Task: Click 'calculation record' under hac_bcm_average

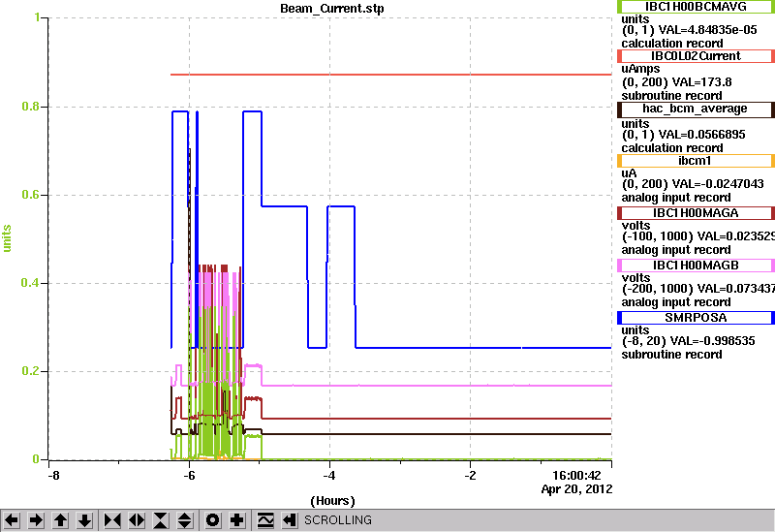Action: (672, 148)
